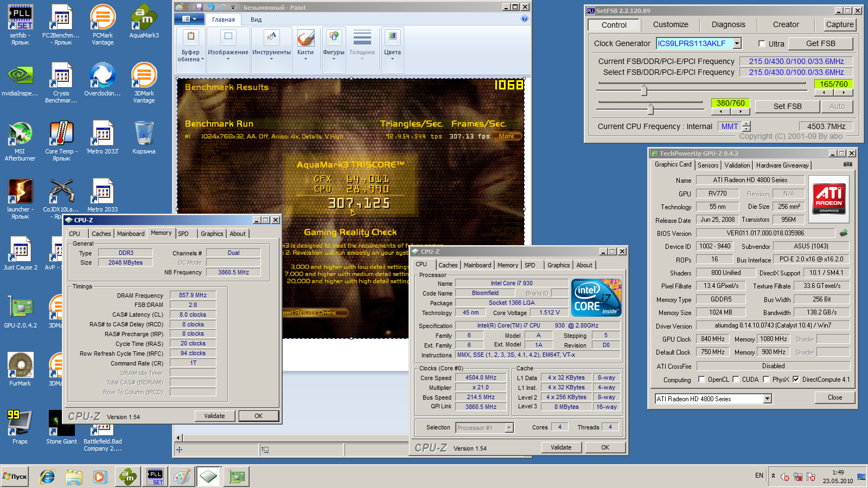This screenshot has height=488, width=868.
Task: Open the Recycle Bin (Корзина) icon
Action: [x=144, y=138]
